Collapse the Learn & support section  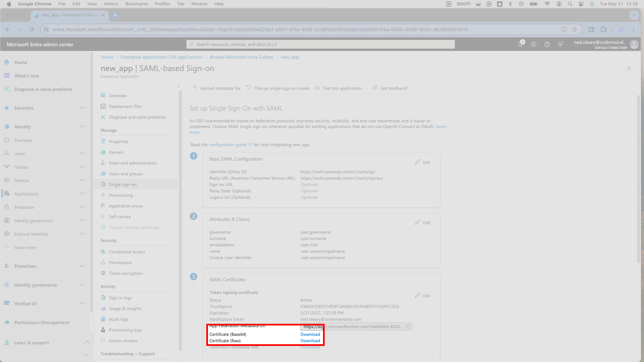coord(87,343)
